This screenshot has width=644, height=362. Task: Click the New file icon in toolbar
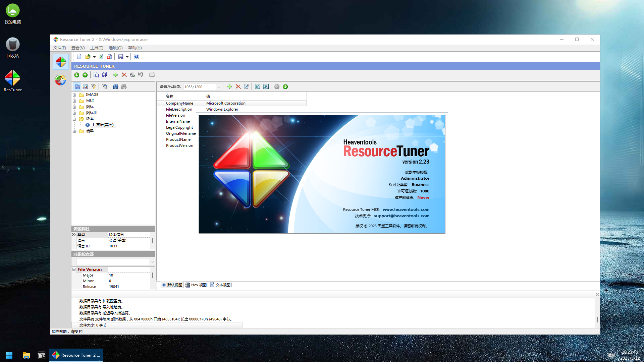[x=79, y=57]
